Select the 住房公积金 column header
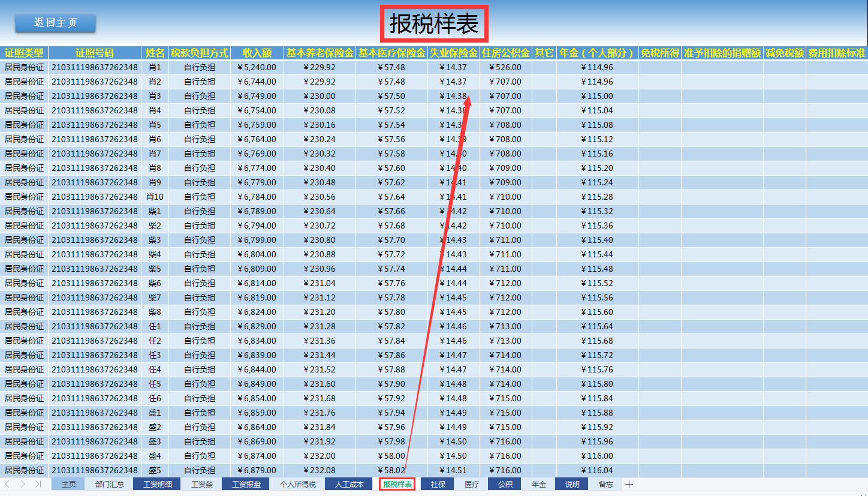Viewport: 868px width, 496px height. (505, 53)
